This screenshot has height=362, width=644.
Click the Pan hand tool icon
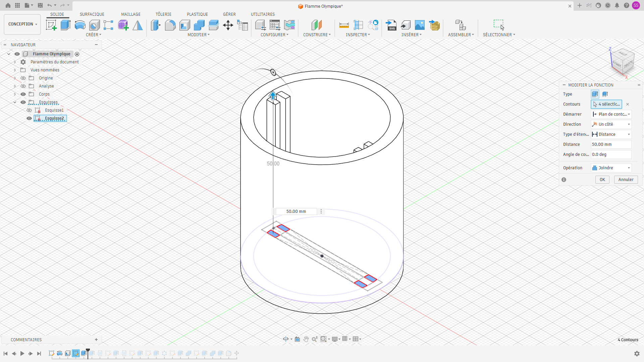pyautogui.click(x=306, y=339)
